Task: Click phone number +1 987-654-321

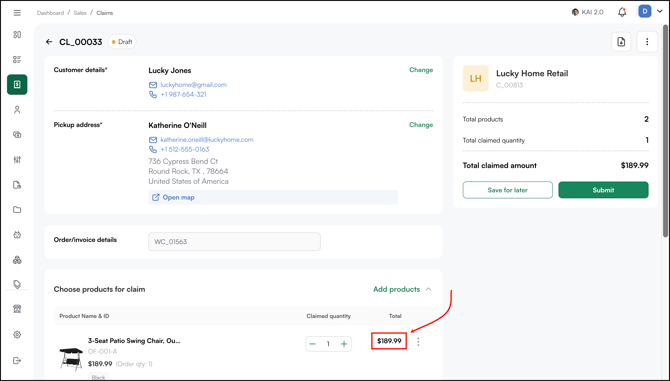Action: point(183,94)
